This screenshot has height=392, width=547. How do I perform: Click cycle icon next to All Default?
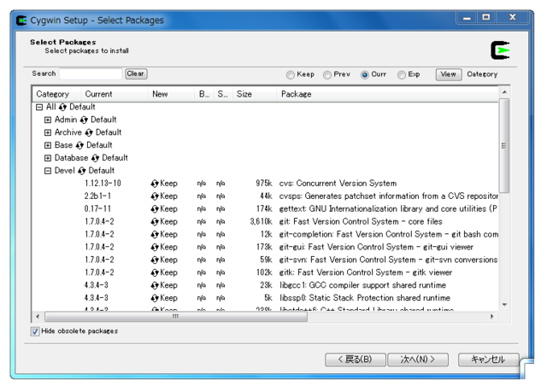click(x=62, y=107)
